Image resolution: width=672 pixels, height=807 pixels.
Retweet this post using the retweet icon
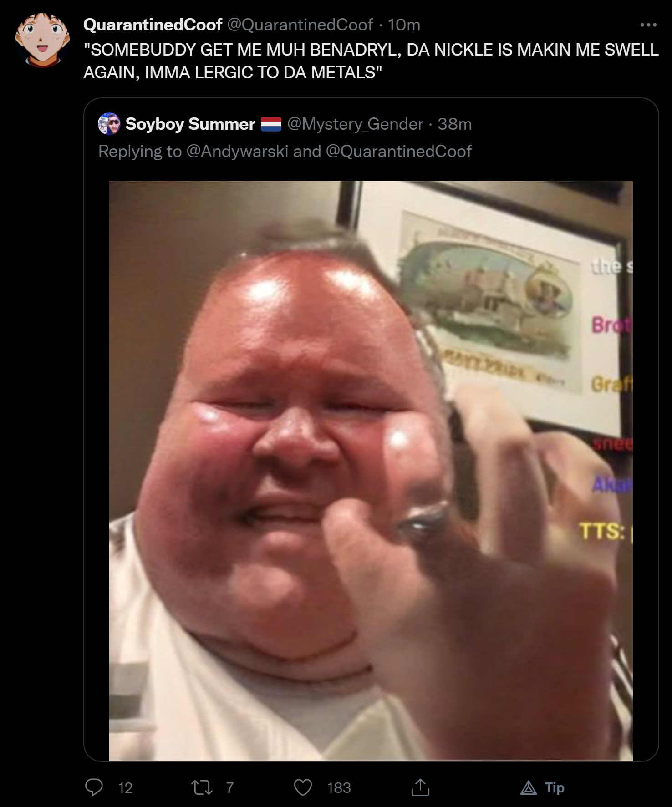click(202, 787)
